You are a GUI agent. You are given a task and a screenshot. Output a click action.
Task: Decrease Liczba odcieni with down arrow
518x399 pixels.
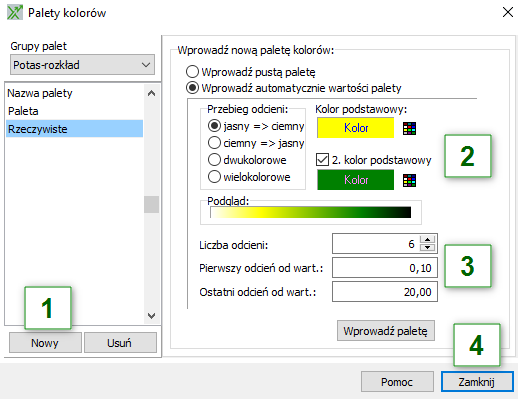point(428,247)
